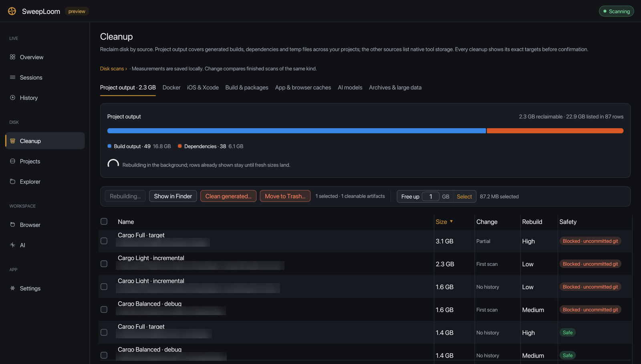Viewport: 641px width, 364px height.
Task: Open Overview via its sidebar icon
Action: (x=12, y=57)
